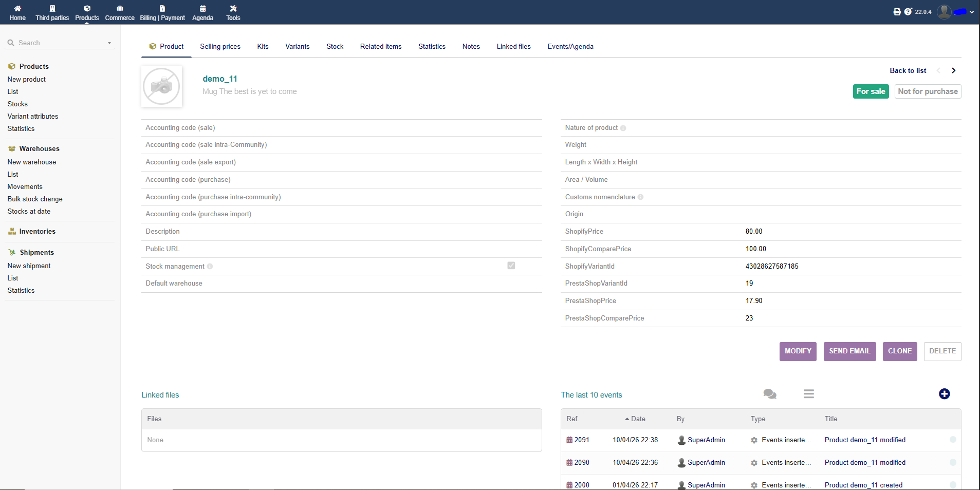This screenshot has width=980, height=490.
Task: Switch to the Variants tab
Action: pos(297,46)
